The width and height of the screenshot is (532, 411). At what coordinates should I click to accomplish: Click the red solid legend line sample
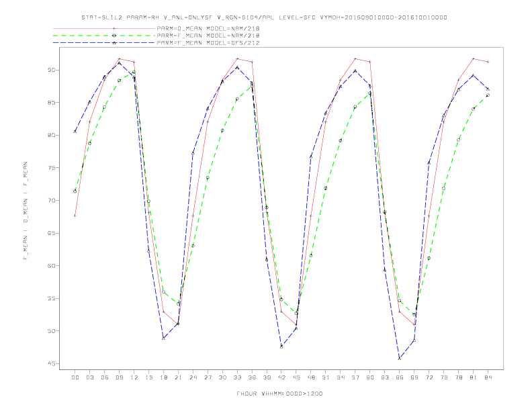[104, 28]
